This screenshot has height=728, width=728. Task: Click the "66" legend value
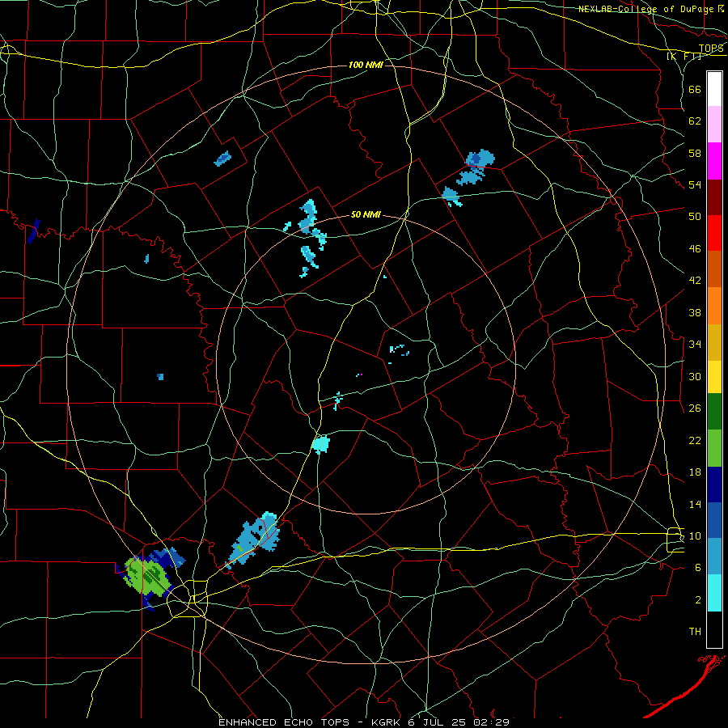point(695,89)
